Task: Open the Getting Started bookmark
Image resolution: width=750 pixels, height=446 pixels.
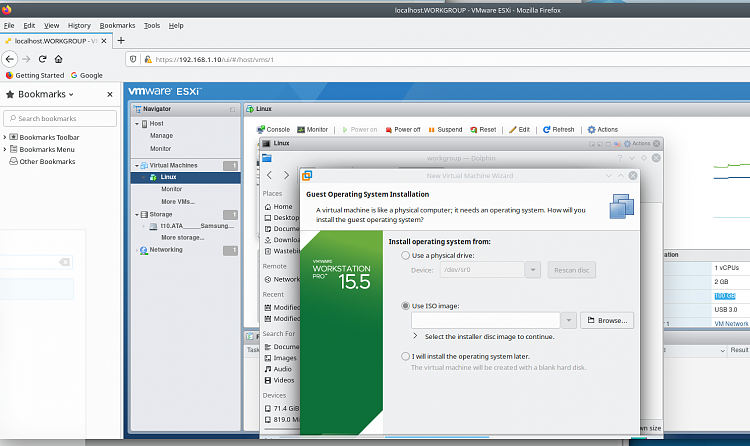Action: (35, 75)
